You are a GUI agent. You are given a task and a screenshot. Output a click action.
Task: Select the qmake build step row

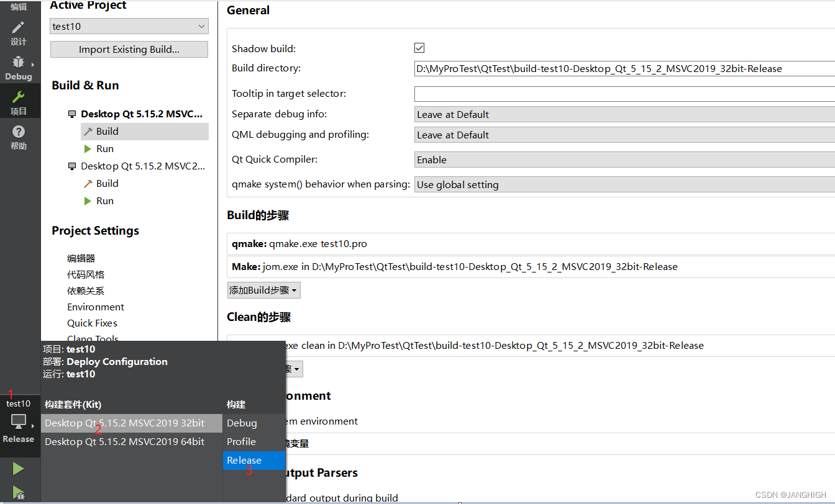[x=531, y=244]
